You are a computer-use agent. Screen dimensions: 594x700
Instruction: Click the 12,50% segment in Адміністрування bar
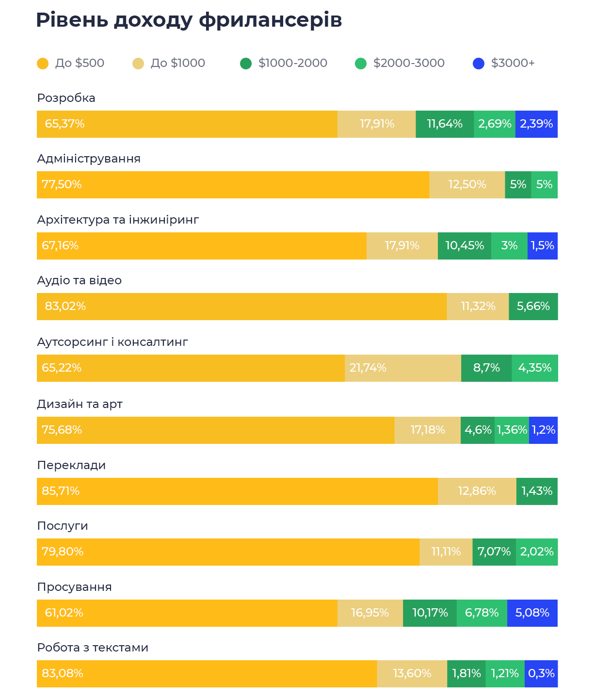(467, 185)
